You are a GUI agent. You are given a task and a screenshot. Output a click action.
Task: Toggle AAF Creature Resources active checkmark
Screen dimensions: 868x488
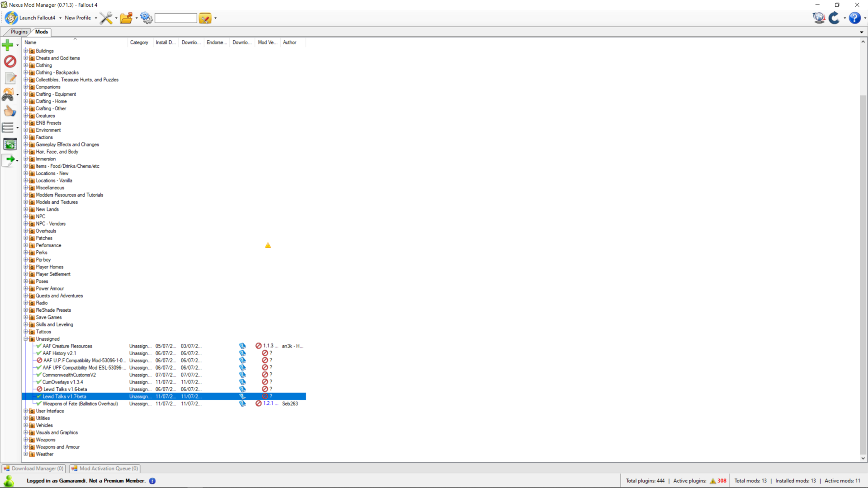[39, 346]
